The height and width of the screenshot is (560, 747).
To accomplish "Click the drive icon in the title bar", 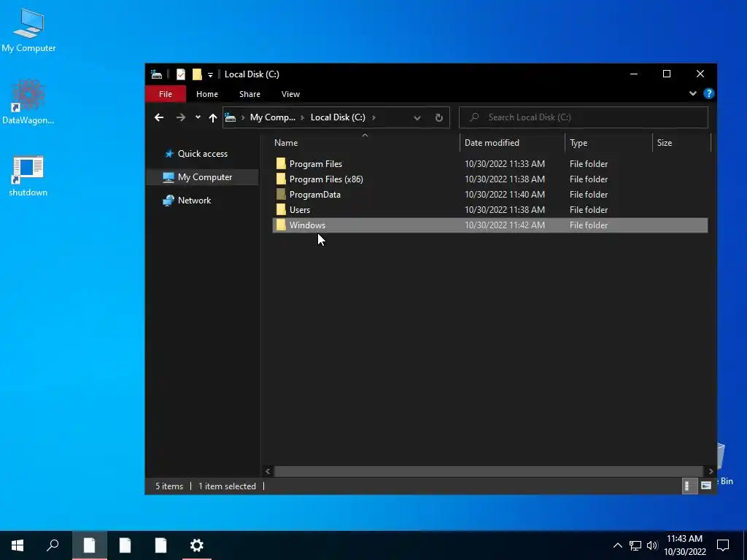I will (156, 74).
